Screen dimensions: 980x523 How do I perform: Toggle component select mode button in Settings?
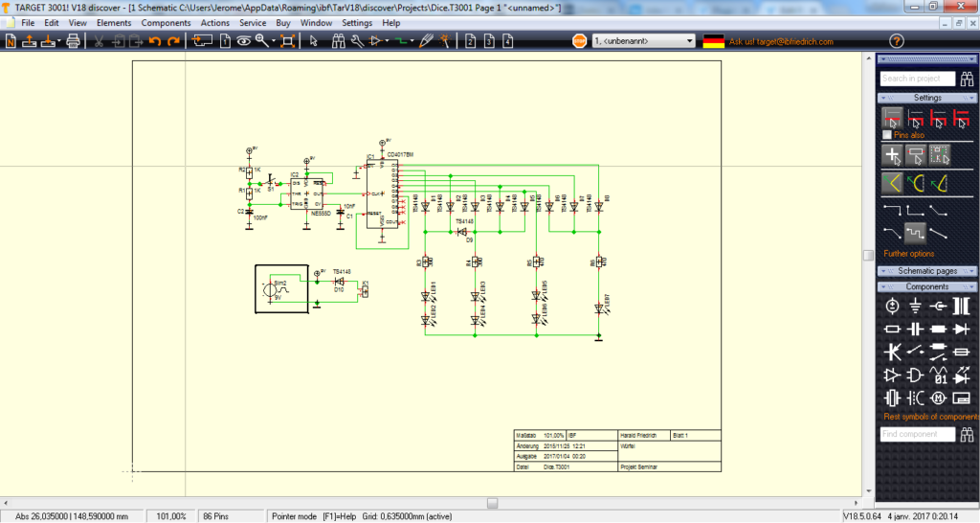(x=916, y=155)
